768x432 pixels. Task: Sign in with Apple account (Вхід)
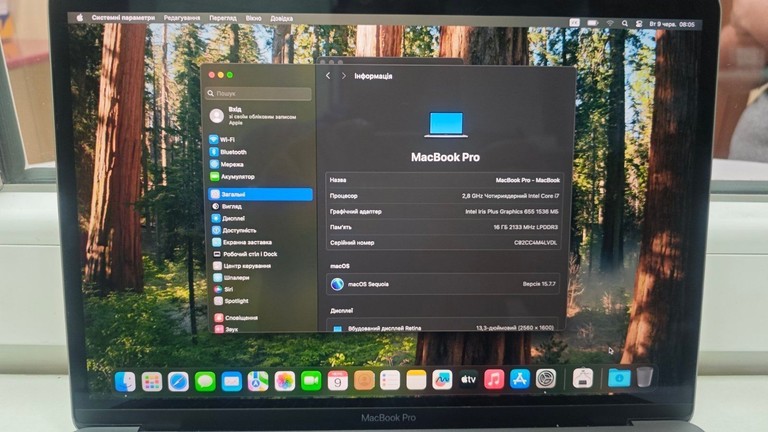253,116
